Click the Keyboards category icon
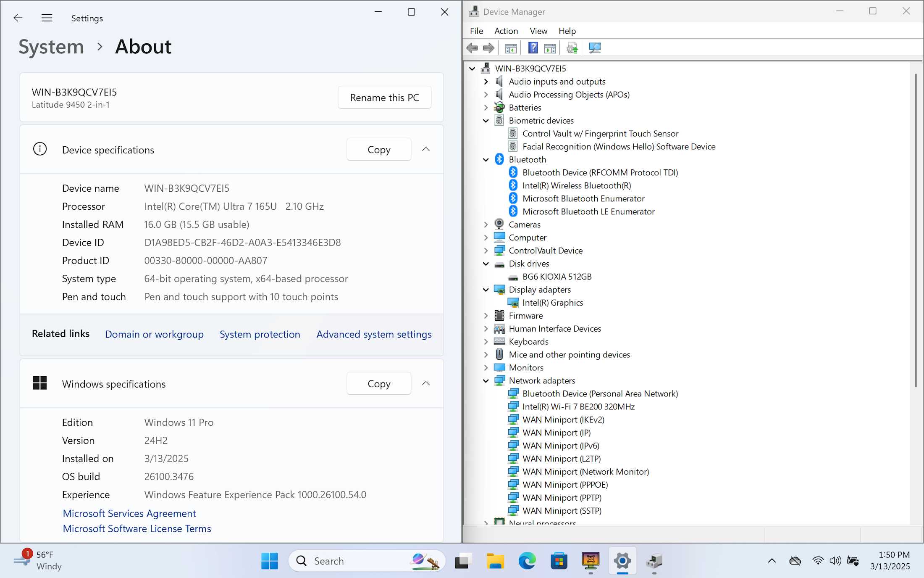 (499, 341)
